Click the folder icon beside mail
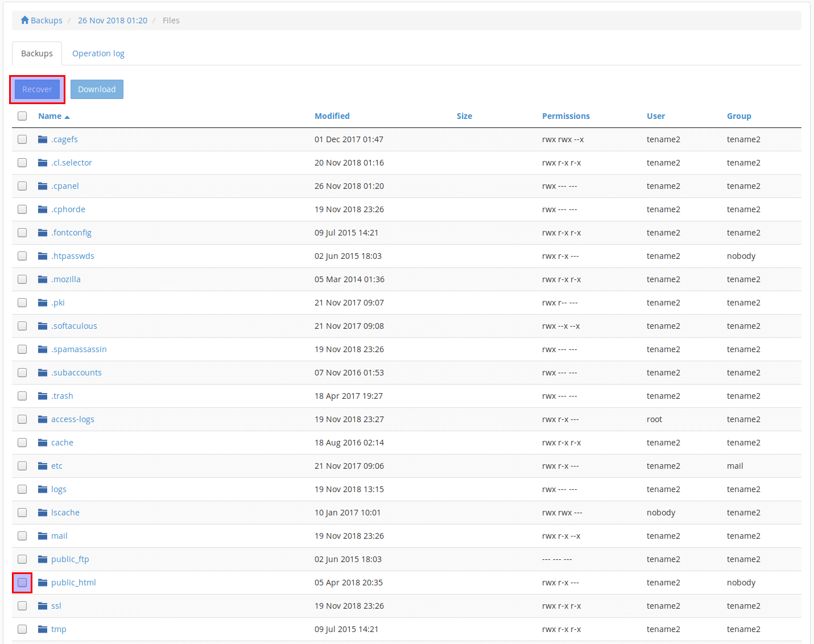 click(x=43, y=536)
